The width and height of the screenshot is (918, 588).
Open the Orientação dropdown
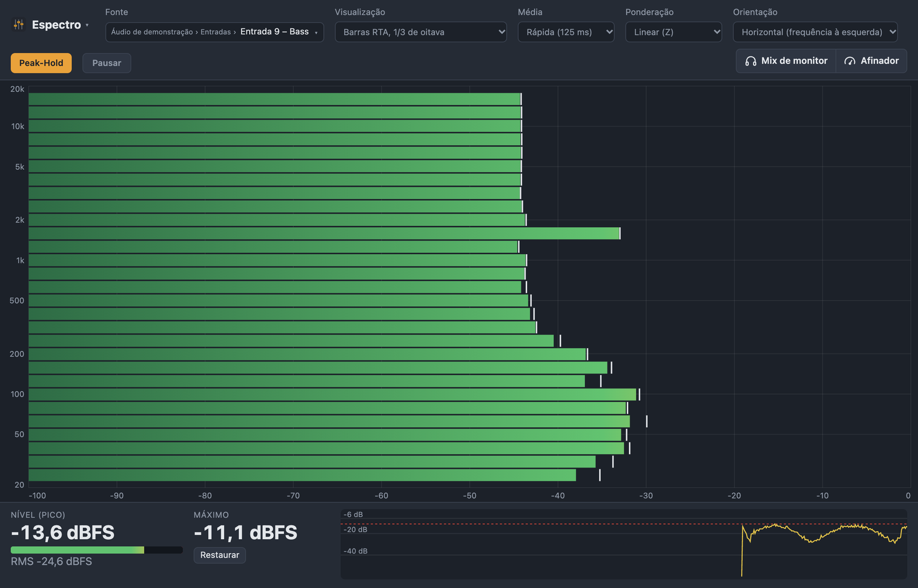(x=815, y=32)
